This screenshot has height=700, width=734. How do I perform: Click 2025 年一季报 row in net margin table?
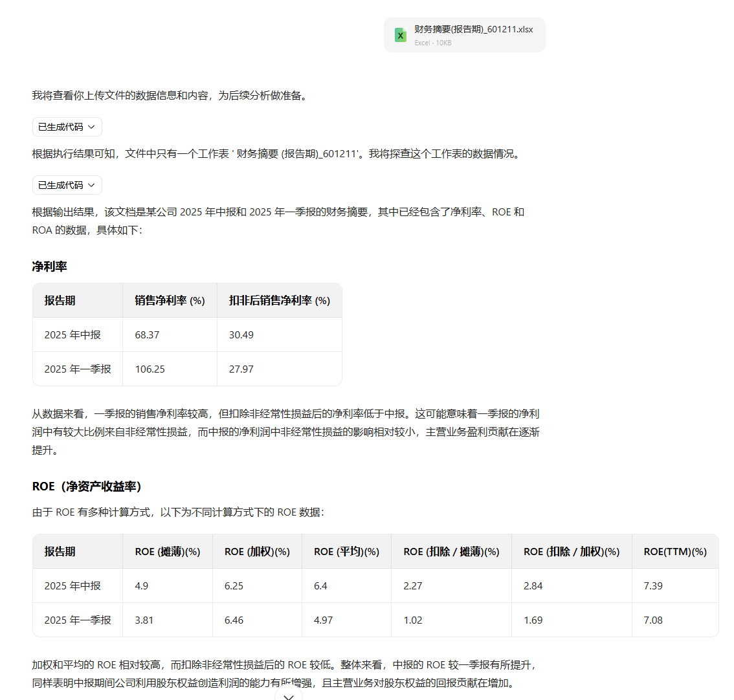pos(187,369)
